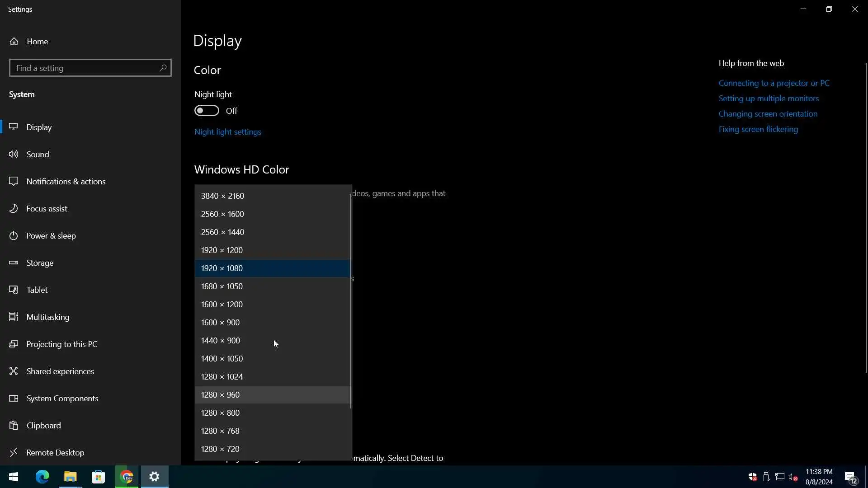Click the Home icon in sidebar
868x488 pixels.
(14, 42)
